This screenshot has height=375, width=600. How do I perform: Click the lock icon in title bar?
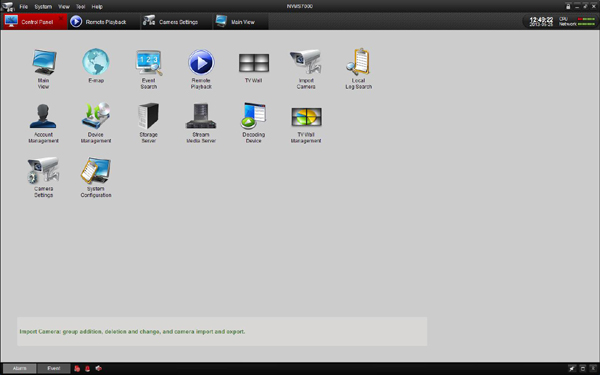coord(568,7)
